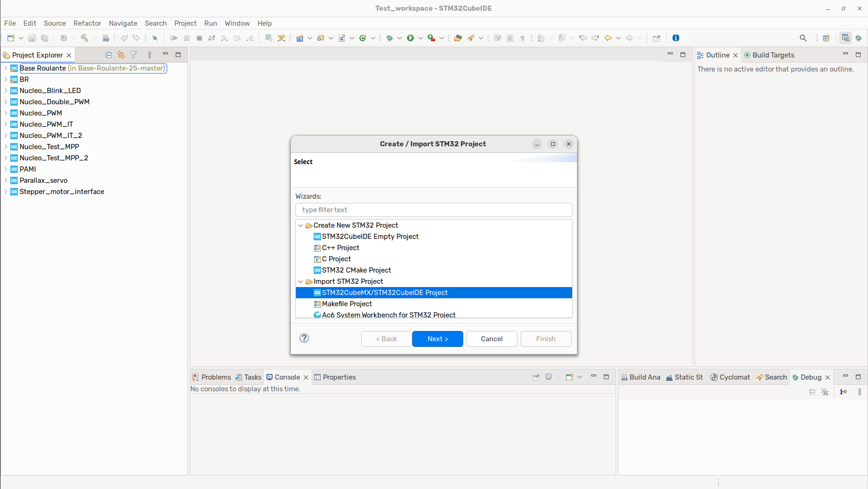Select the Parallax_servo project

43,180
